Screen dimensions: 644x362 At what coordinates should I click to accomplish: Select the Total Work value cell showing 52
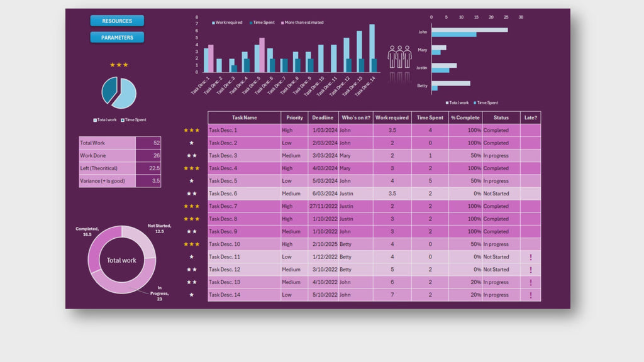148,143
